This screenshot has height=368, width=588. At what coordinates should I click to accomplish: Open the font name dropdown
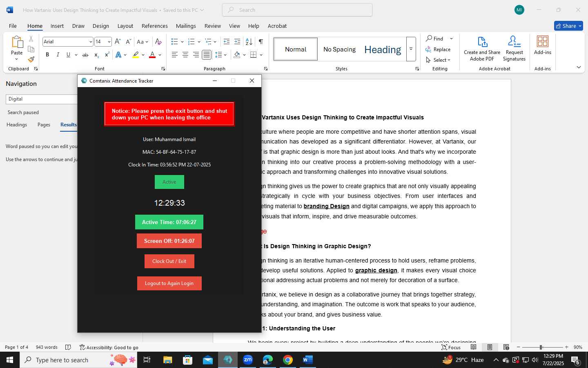pyautogui.click(x=91, y=42)
